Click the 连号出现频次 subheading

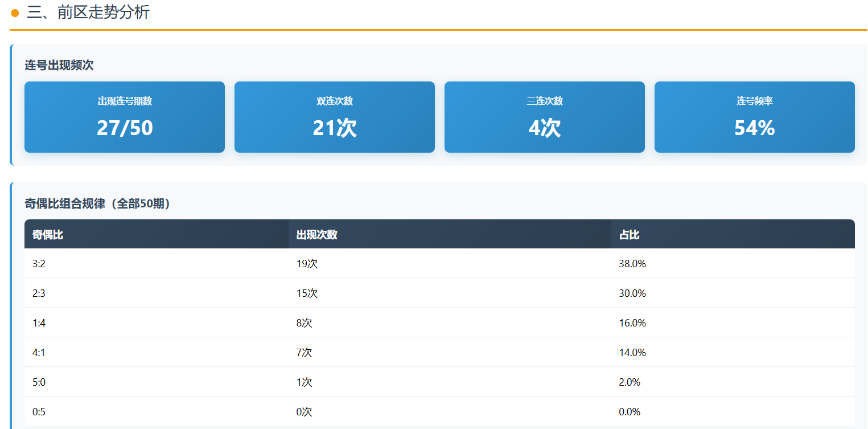click(x=59, y=65)
